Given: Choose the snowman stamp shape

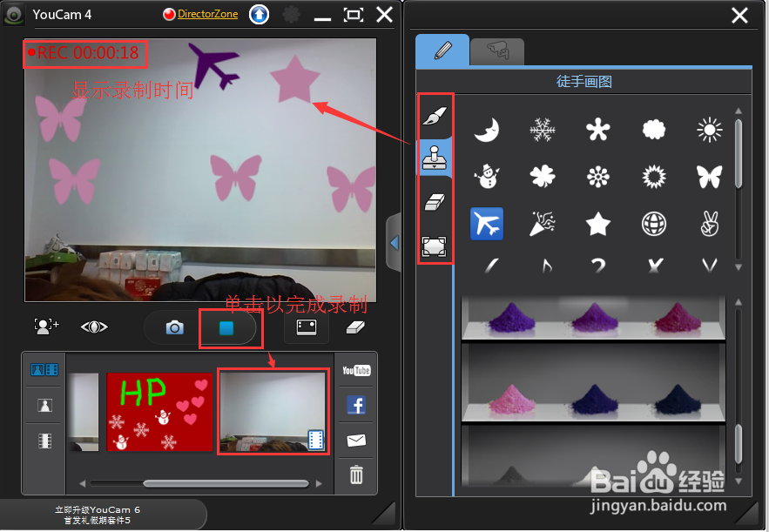Looking at the screenshot, I should point(486,177).
